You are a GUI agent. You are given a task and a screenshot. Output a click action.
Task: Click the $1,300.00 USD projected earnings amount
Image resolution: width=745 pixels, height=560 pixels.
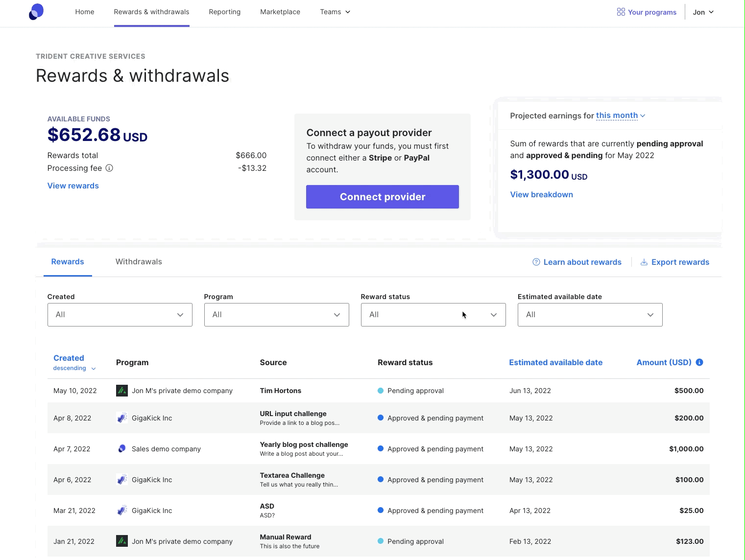pos(549,175)
